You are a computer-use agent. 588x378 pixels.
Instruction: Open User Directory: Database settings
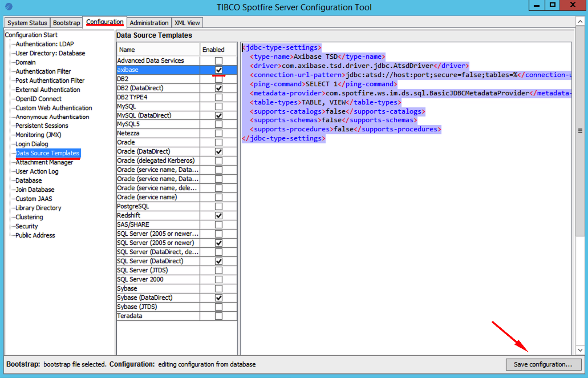click(50, 53)
